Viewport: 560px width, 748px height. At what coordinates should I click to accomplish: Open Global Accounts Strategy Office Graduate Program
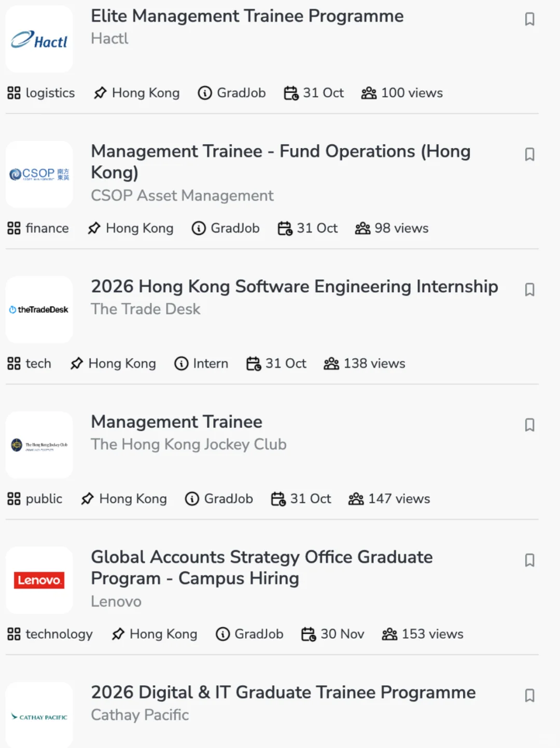click(262, 568)
